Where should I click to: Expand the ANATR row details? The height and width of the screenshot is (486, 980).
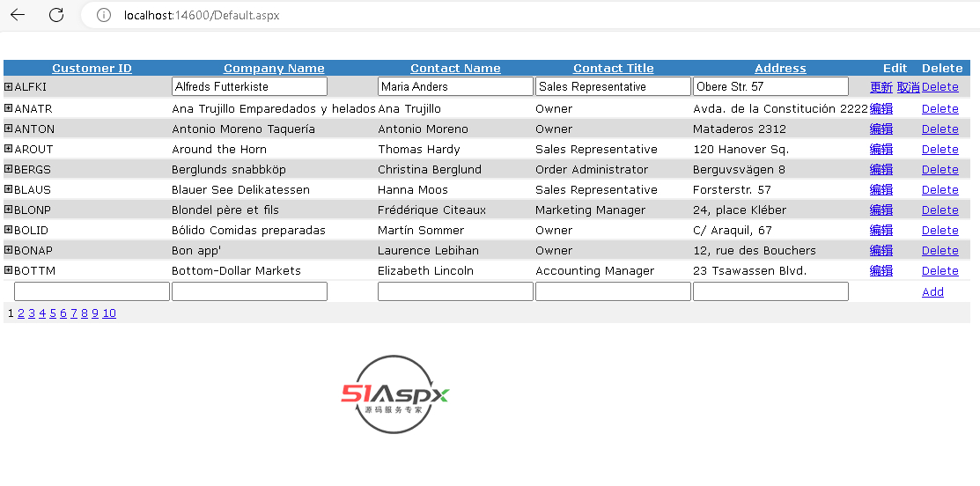(8, 108)
